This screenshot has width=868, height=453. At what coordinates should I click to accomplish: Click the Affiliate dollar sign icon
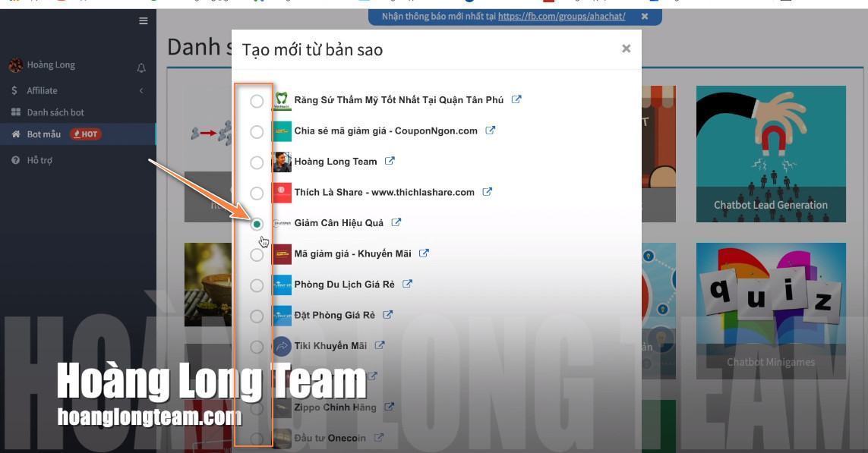tap(14, 90)
